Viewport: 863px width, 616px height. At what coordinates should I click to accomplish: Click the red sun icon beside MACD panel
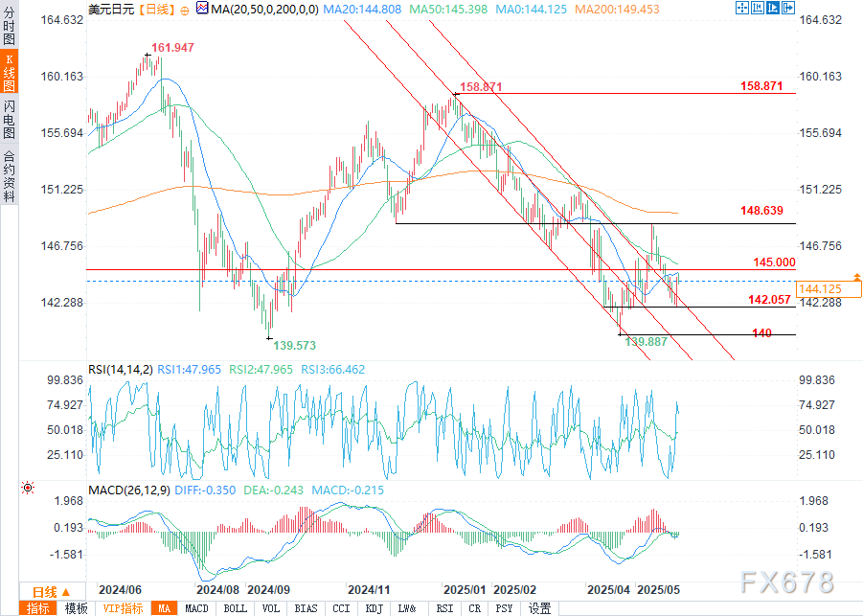(27, 489)
